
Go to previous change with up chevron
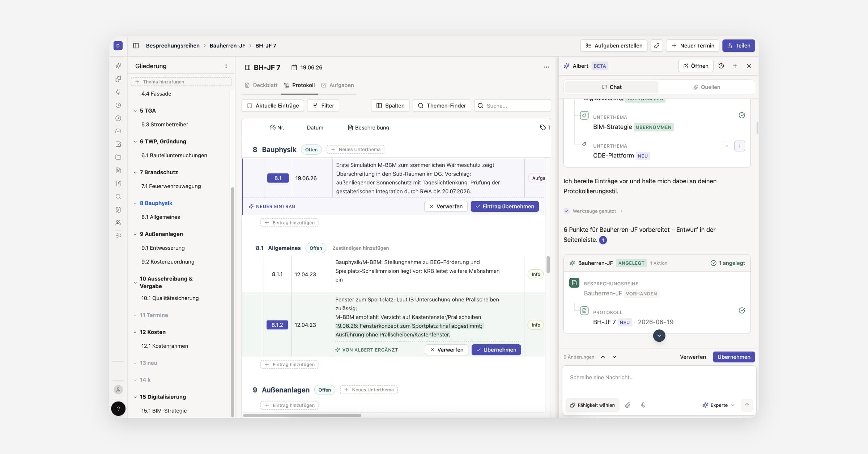point(603,357)
